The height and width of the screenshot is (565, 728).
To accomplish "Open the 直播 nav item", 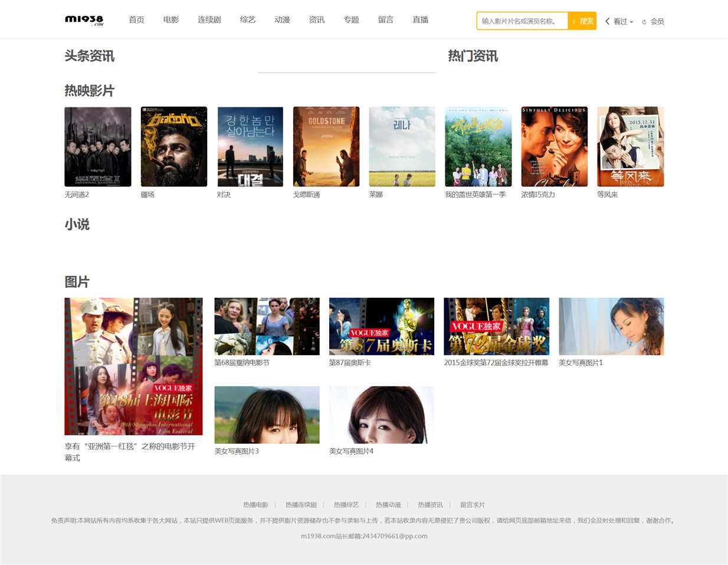I will [421, 19].
